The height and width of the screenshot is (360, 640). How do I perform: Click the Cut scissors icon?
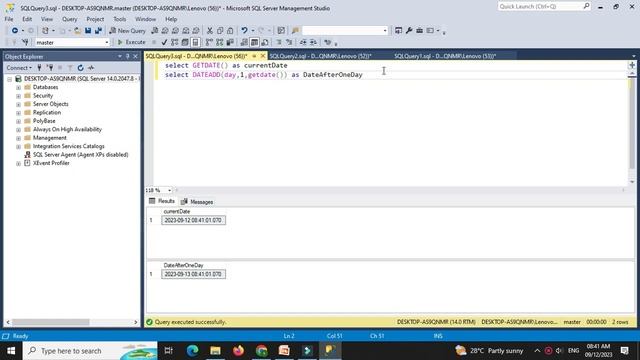(x=210, y=31)
